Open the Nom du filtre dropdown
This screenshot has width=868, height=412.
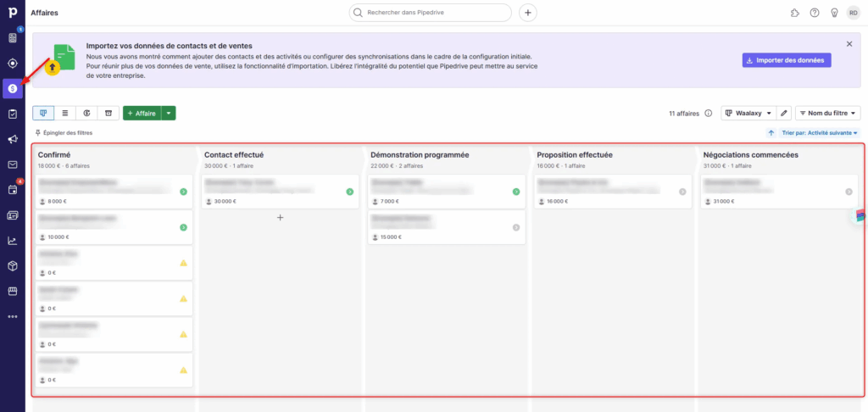pos(828,113)
